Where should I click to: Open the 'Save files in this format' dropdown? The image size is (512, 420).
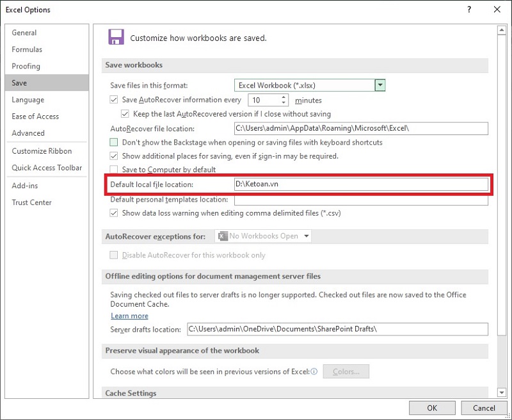point(380,85)
